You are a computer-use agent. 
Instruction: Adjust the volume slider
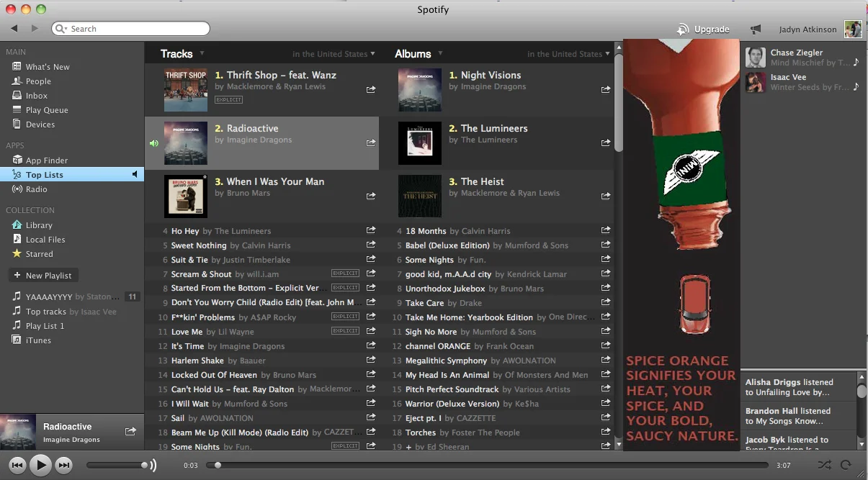[117, 466]
